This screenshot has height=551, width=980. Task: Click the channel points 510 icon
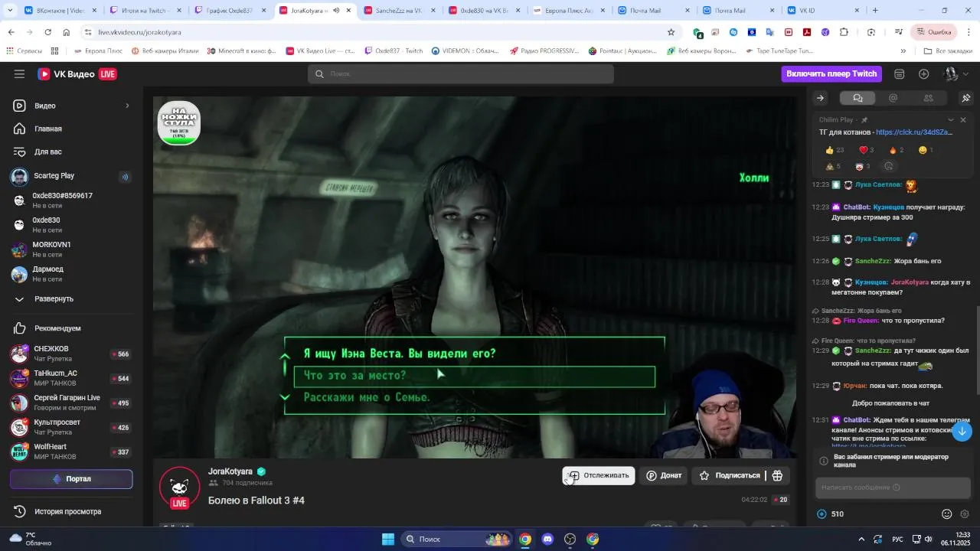pos(822,514)
